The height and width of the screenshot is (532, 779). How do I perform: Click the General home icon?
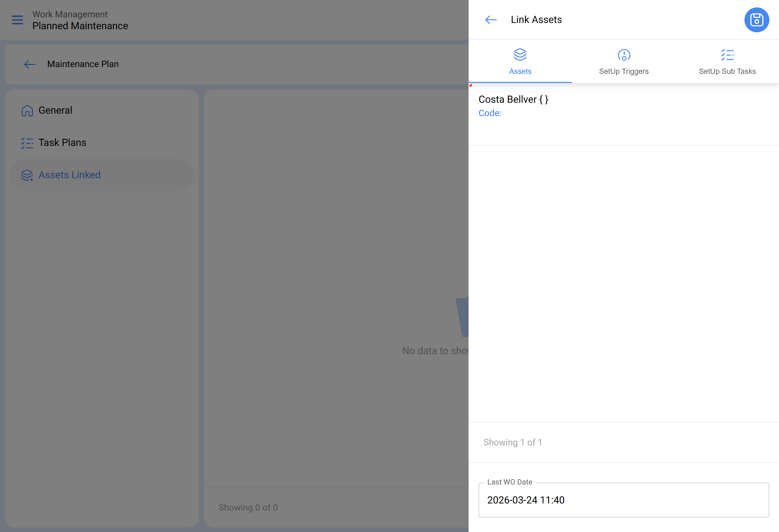tap(27, 110)
